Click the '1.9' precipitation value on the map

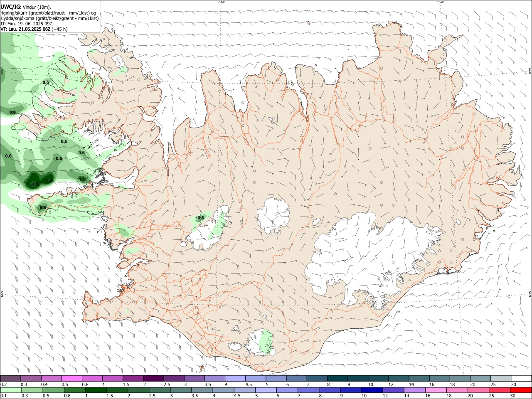coord(35,185)
